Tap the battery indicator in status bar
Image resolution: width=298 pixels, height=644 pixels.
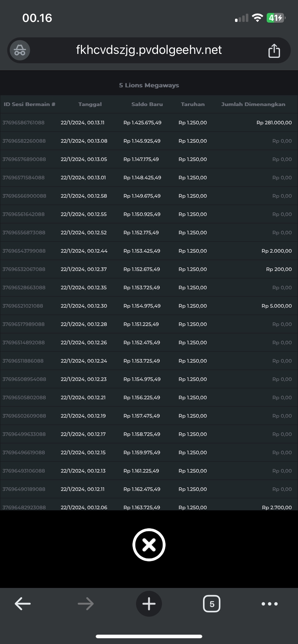tap(276, 18)
